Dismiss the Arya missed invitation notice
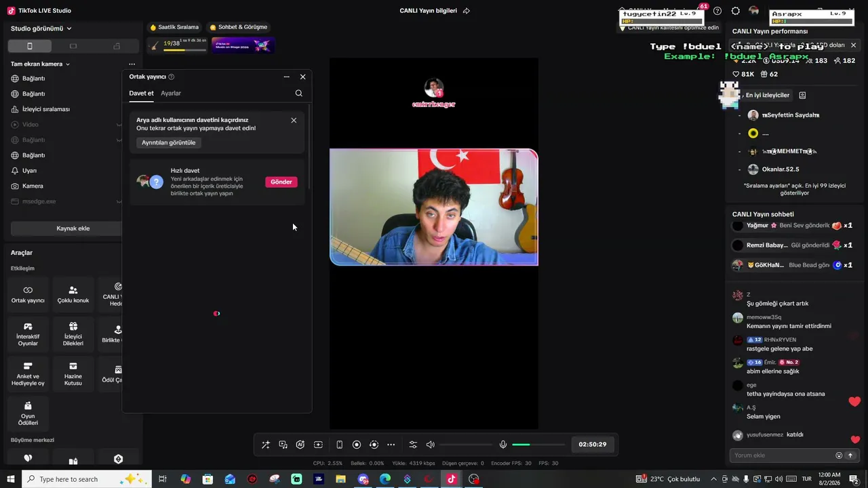Image resolution: width=868 pixels, height=488 pixels. point(294,121)
